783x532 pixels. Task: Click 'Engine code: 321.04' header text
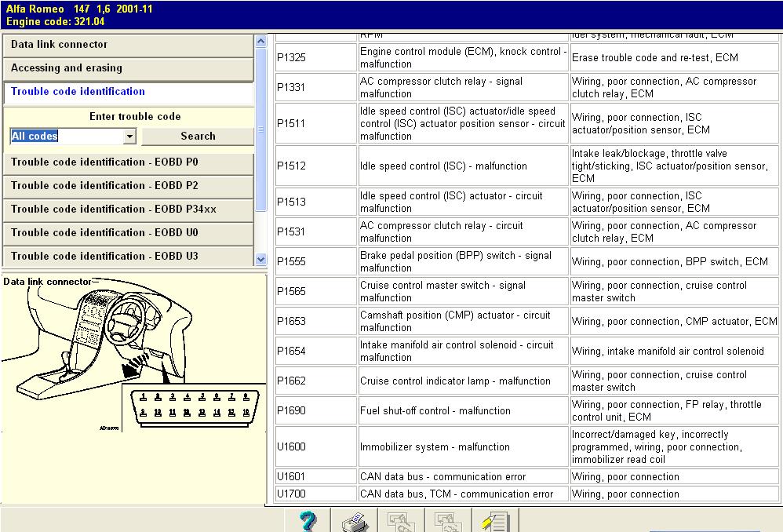[x=56, y=21]
